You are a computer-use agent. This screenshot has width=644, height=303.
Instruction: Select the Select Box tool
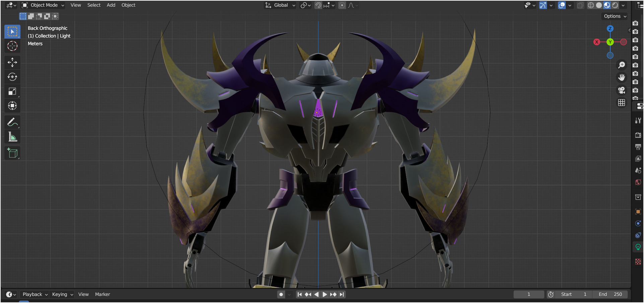[12, 32]
